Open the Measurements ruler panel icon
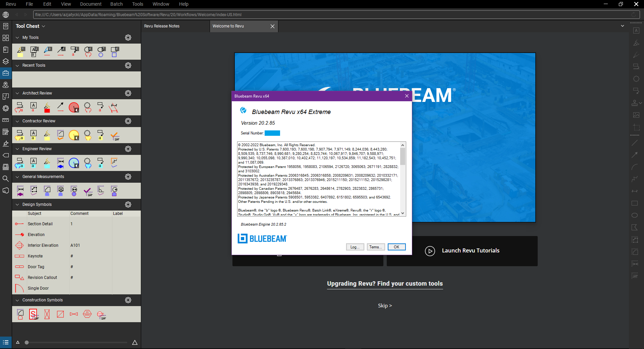Image resolution: width=644 pixels, height=349 pixels. [6, 120]
